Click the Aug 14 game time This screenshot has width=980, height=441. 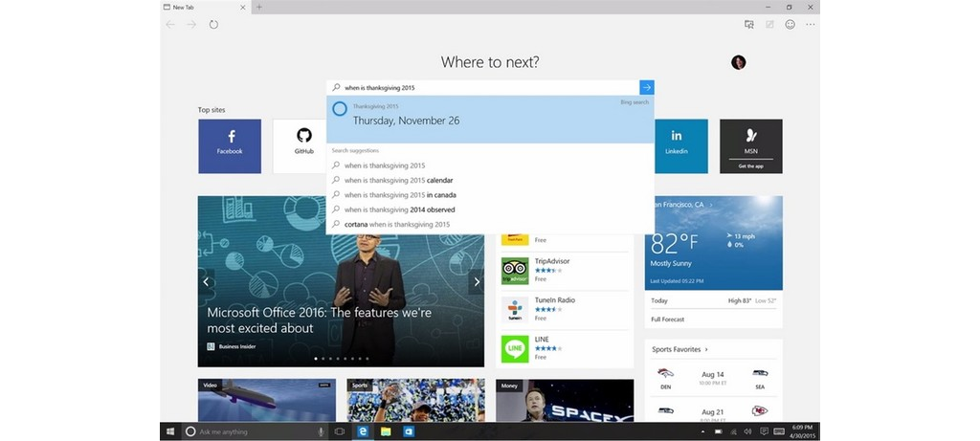point(713,383)
